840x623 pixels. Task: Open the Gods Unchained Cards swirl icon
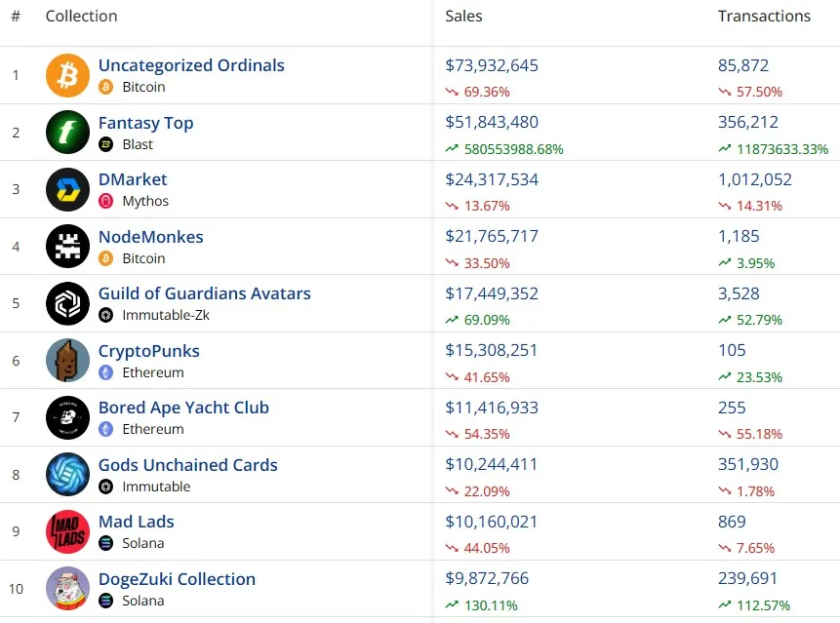coord(67,474)
